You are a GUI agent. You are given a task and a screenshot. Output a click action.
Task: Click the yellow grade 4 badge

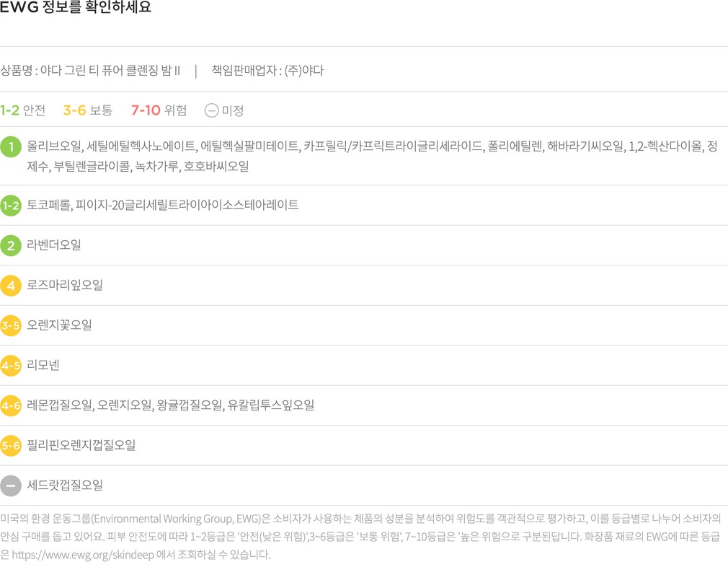(11, 286)
